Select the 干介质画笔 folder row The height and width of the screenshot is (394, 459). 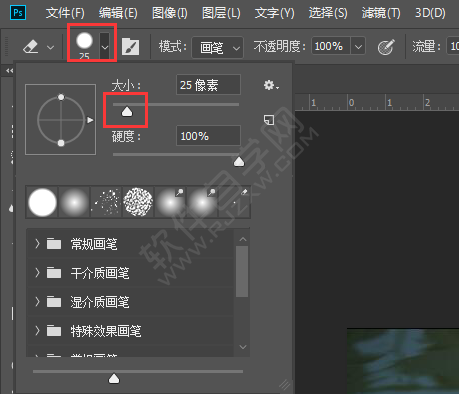[130, 273]
